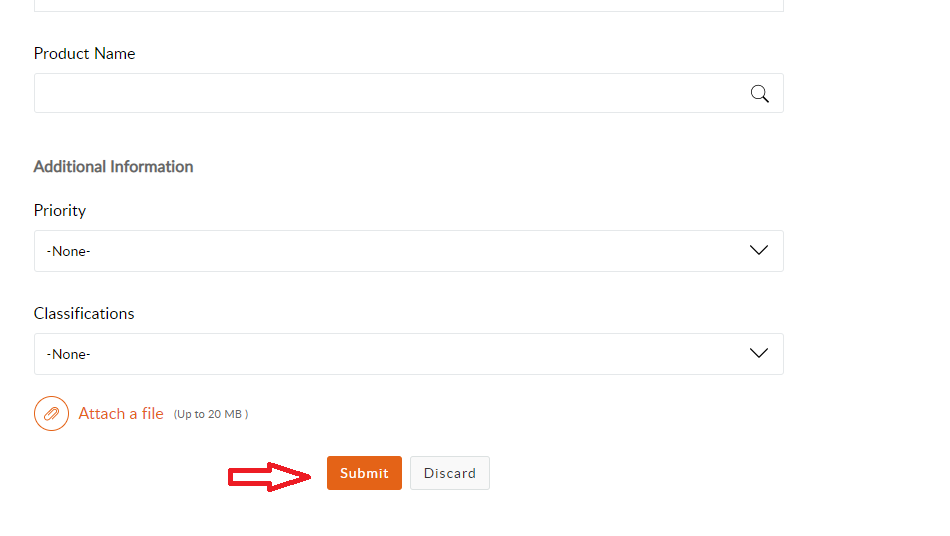The width and height of the screenshot is (950, 536).
Task: Expand Priority using its chevron arrow
Action: tap(759, 250)
